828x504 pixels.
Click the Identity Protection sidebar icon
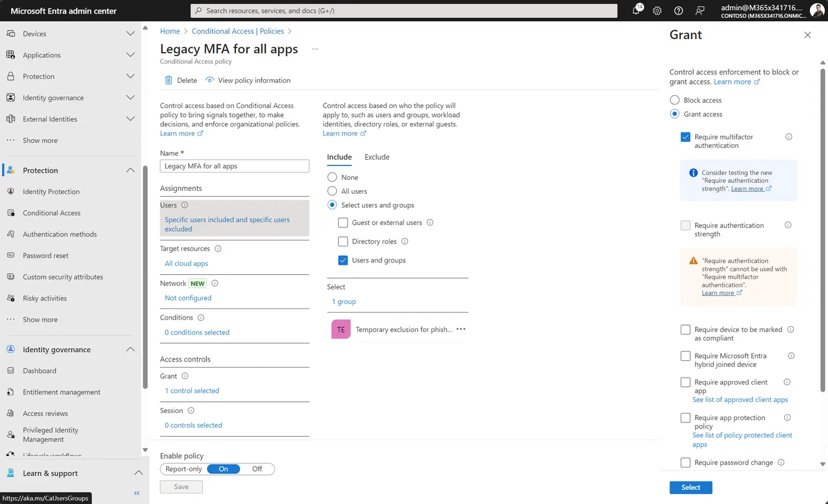(x=11, y=191)
